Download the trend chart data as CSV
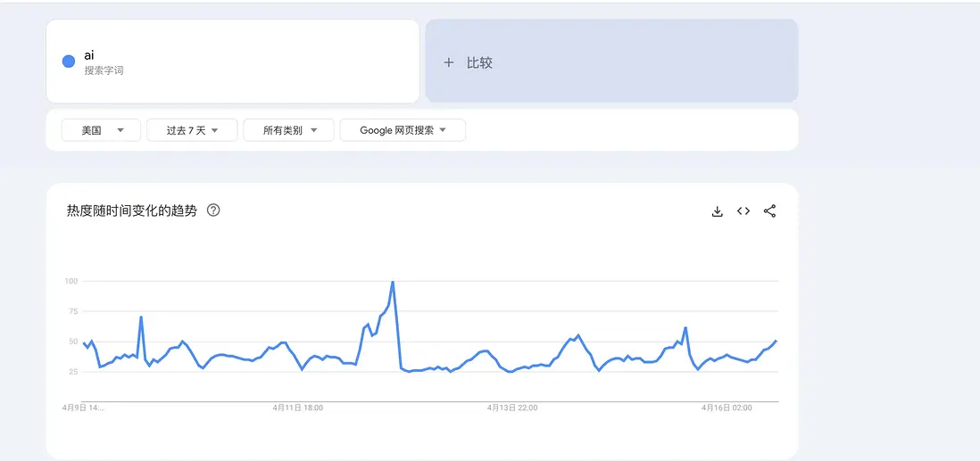 tap(717, 211)
